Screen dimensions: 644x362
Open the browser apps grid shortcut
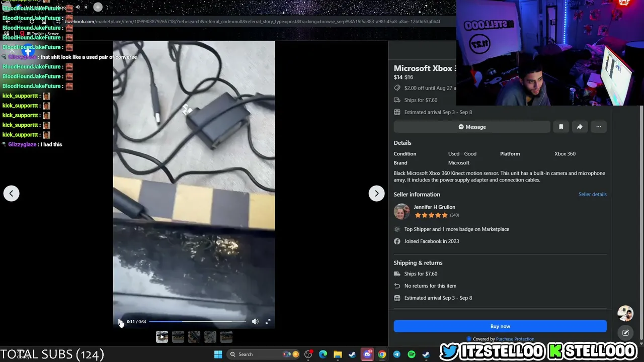click(x=7, y=34)
